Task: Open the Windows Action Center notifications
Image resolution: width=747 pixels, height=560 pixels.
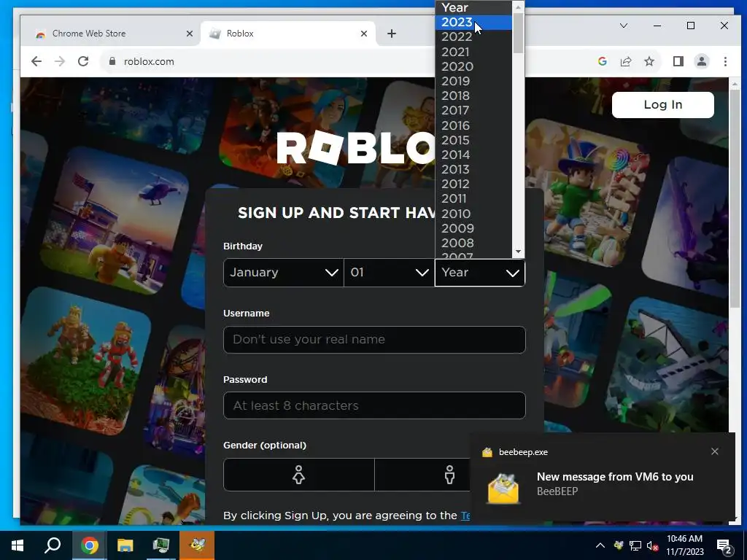Action: click(724, 546)
